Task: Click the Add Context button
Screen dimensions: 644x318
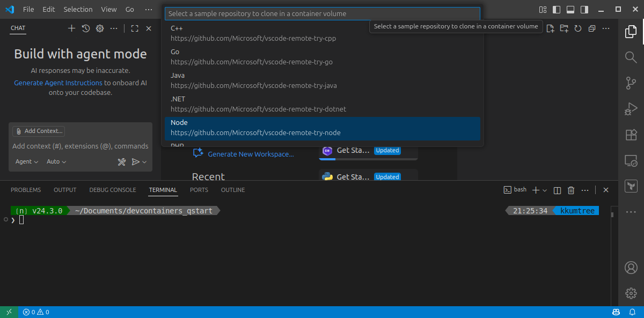Action: click(39, 131)
